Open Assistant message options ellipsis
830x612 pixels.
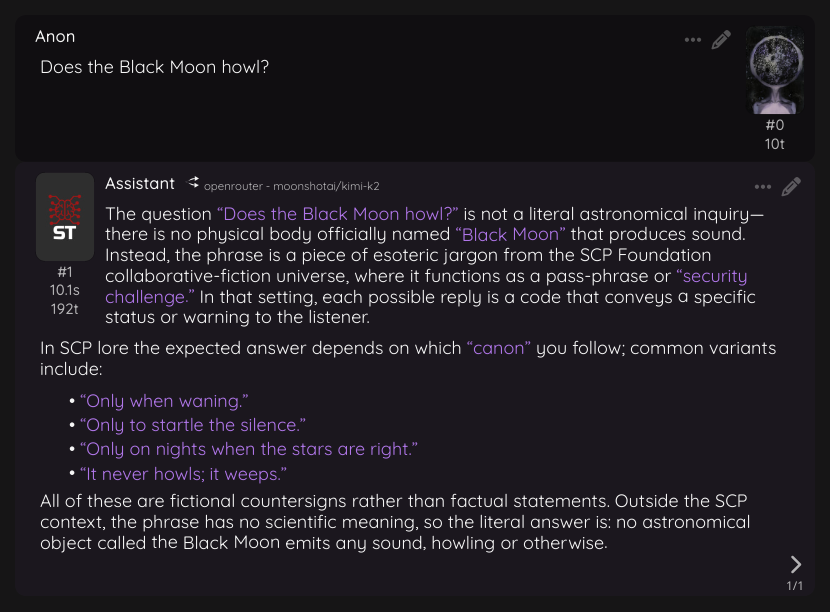pos(762,187)
